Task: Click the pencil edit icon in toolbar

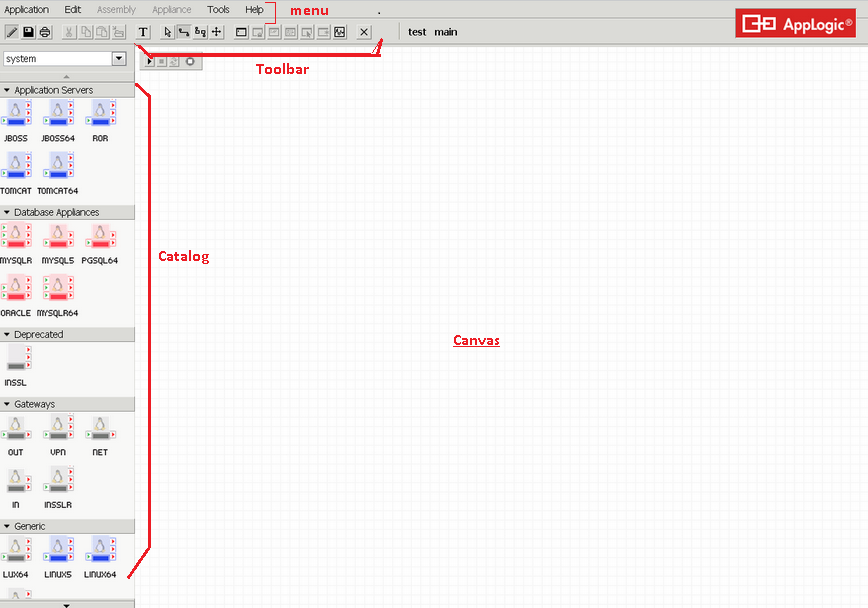Action: click(x=12, y=32)
